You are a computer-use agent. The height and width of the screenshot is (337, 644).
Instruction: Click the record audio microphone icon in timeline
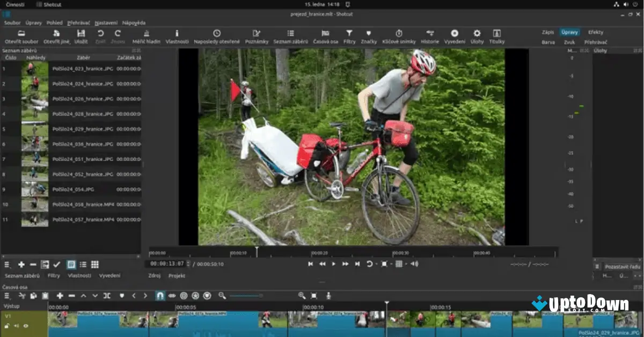[328, 296]
